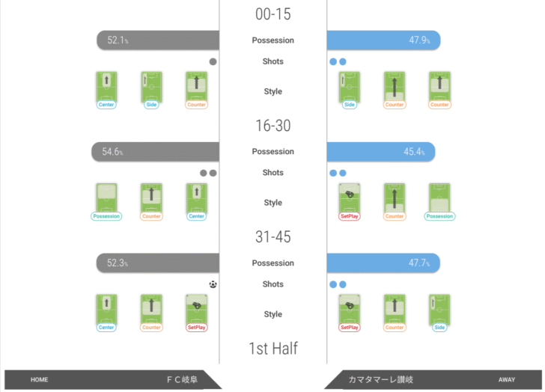545x392 pixels.
Task: Click the 45.4% away possession bar
Action: point(380,152)
